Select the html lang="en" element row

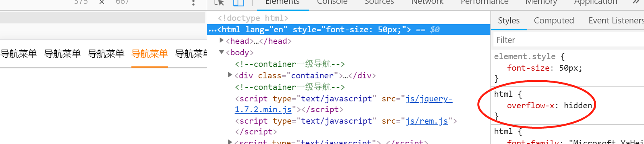349,30
